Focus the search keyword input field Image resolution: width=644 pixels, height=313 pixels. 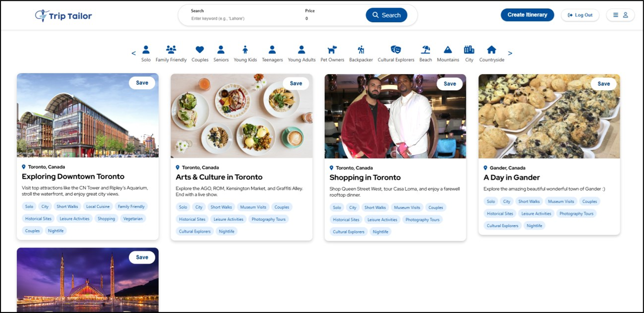[242, 18]
